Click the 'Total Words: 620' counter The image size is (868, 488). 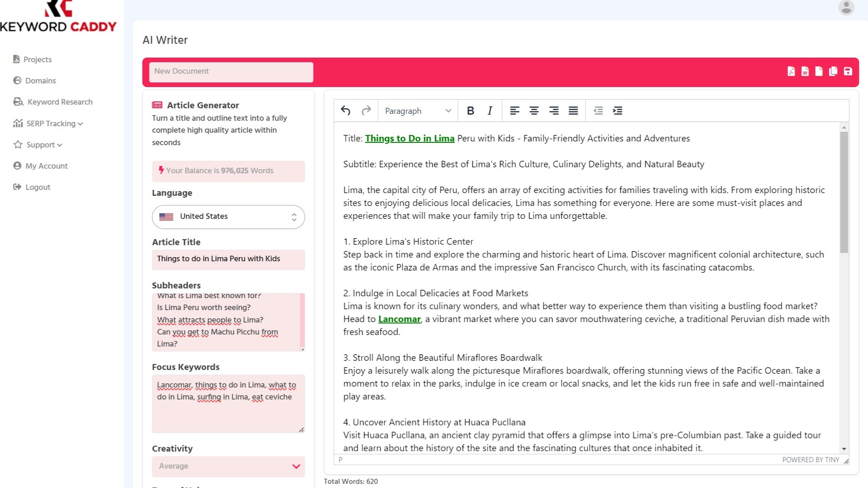coord(351,482)
